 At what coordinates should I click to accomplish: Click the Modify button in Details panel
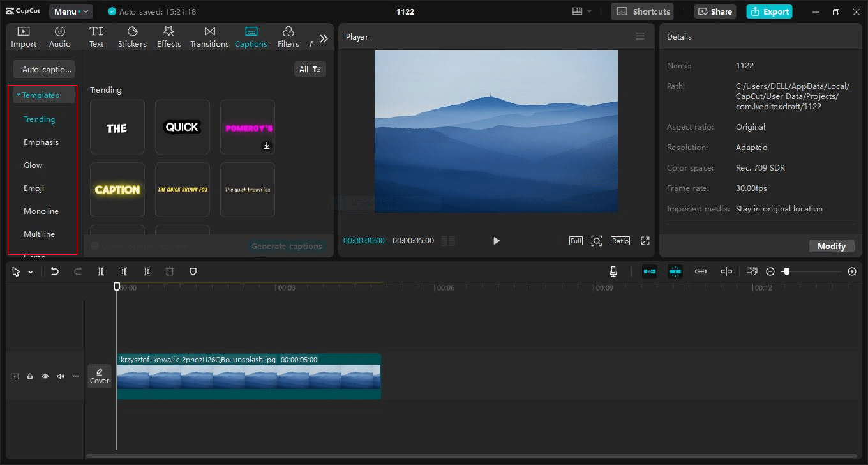click(x=831, y=245)
